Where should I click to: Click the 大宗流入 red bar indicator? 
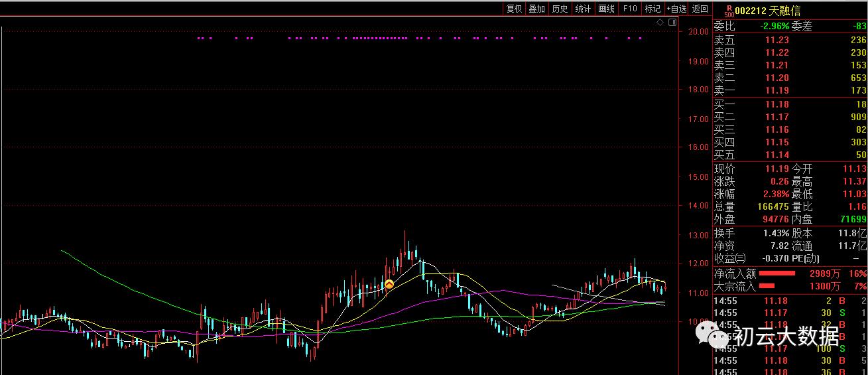(767, 286)
